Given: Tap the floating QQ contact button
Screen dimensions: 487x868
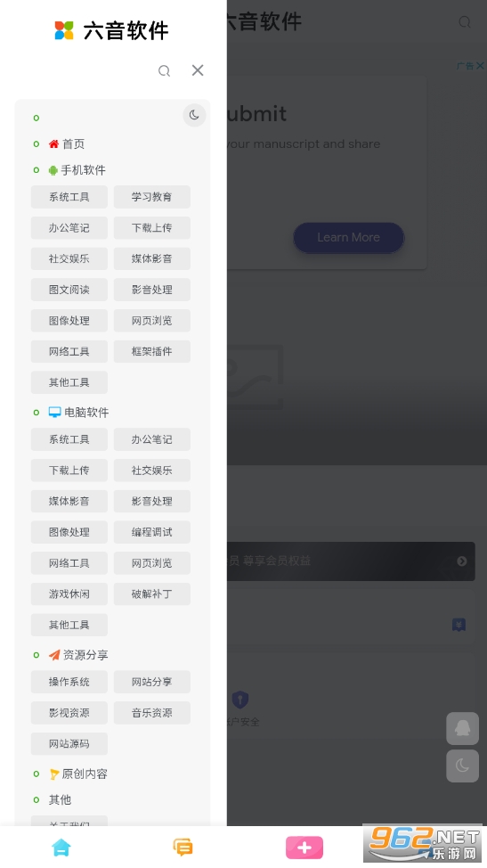Looking at the screenshot, I should pos(463,728).
